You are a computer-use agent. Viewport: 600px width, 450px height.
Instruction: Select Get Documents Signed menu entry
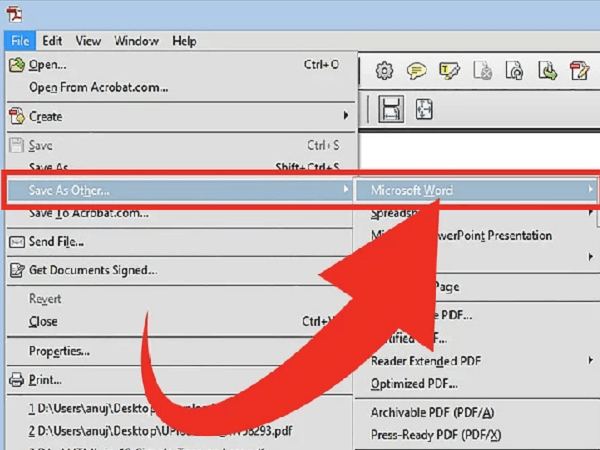tap(92, 270)
